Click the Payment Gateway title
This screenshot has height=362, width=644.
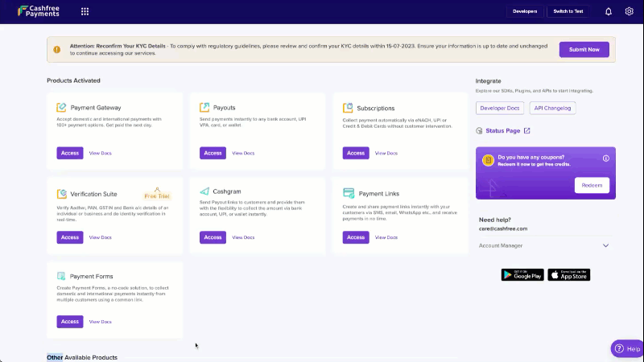(96, 108)
